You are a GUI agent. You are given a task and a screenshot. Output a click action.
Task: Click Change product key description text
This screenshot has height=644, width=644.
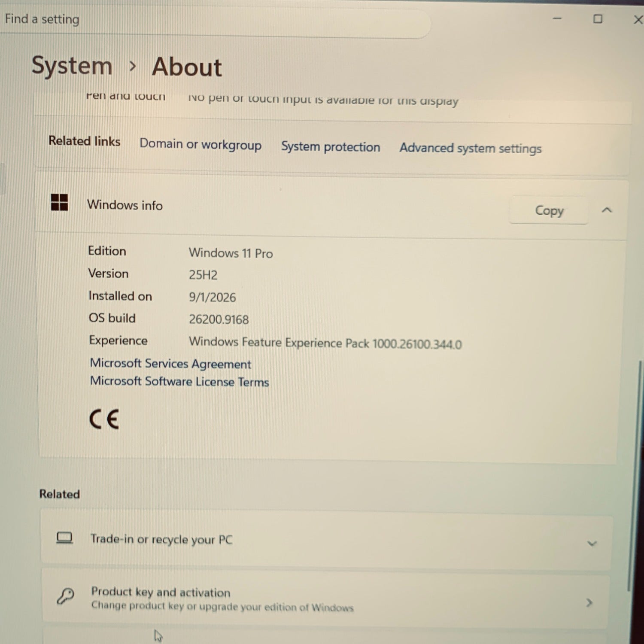(x=222, y=607)
